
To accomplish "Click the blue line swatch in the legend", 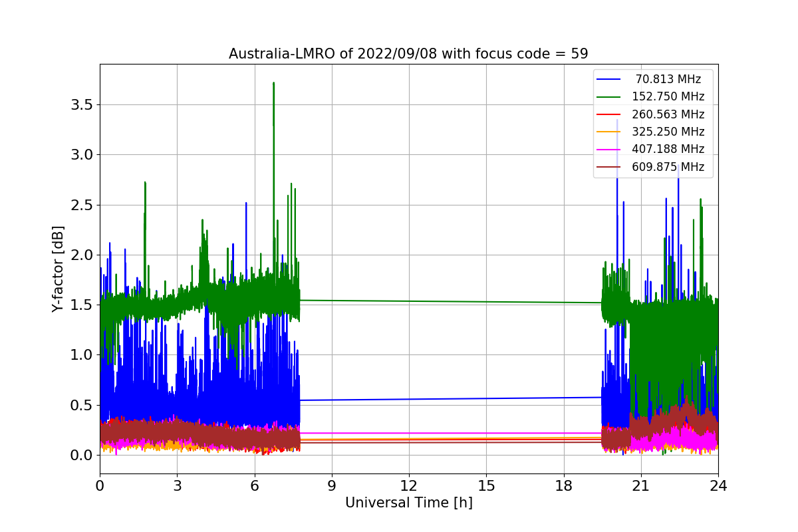I will 609,79.
